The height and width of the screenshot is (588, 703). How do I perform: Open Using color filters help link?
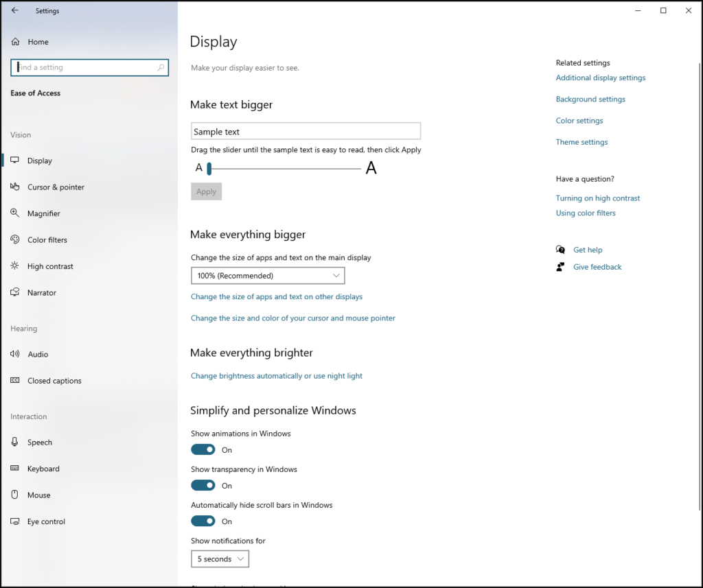[586, 213]
